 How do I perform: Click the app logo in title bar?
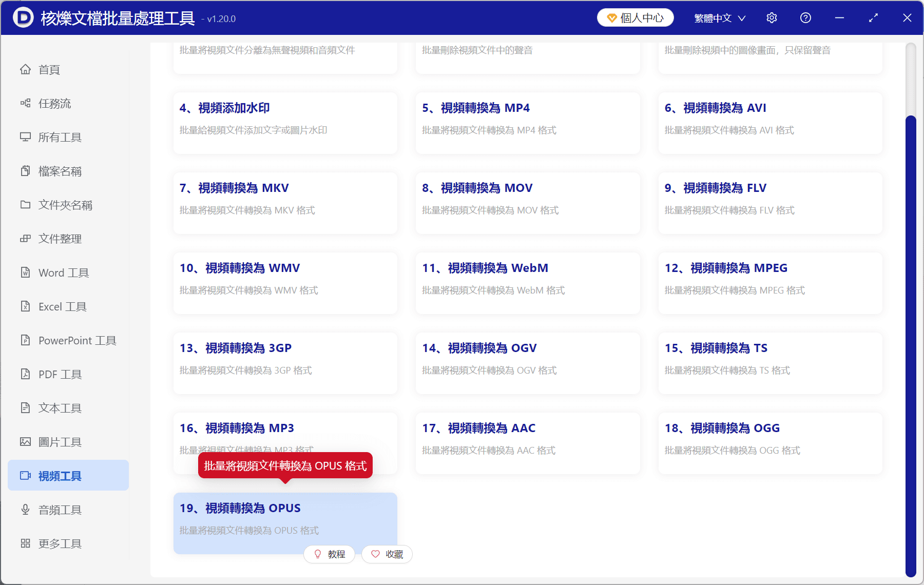coord(23,18)
